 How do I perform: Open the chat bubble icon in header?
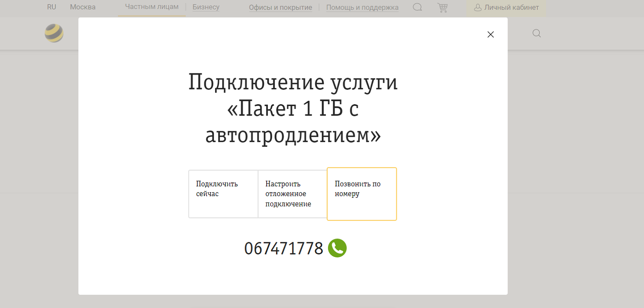(x=417, y=7)
